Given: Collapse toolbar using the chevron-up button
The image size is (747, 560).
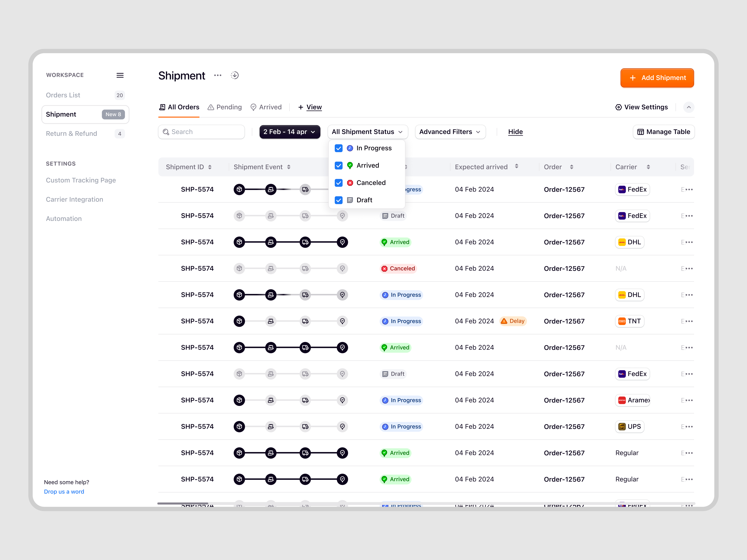Looking at the screenshot, I should 689,107.
